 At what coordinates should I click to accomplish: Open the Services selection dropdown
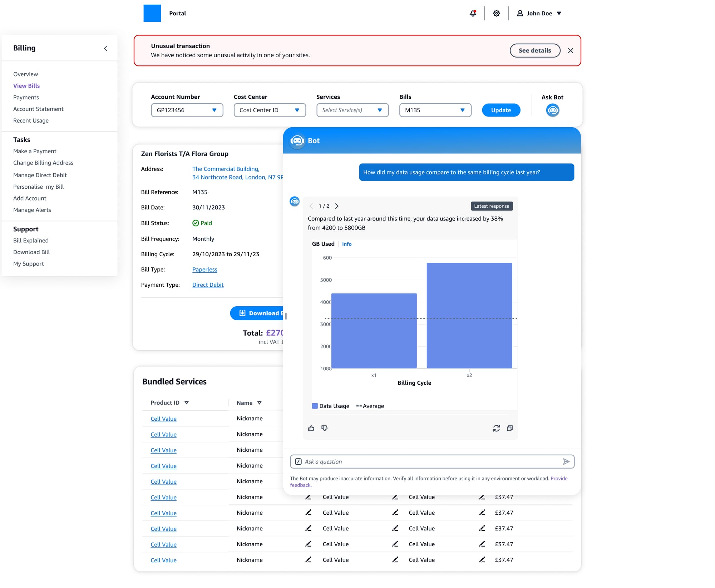click(x=352, y=110)
